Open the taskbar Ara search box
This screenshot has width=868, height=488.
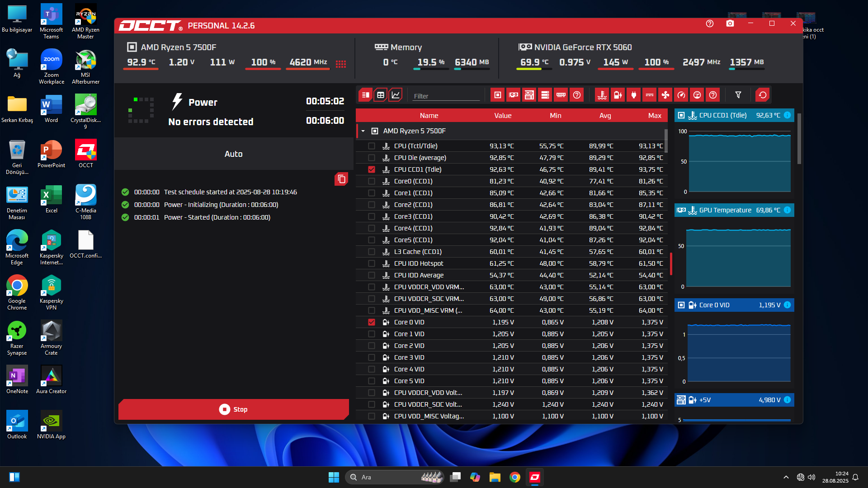(x=395, y=477)
